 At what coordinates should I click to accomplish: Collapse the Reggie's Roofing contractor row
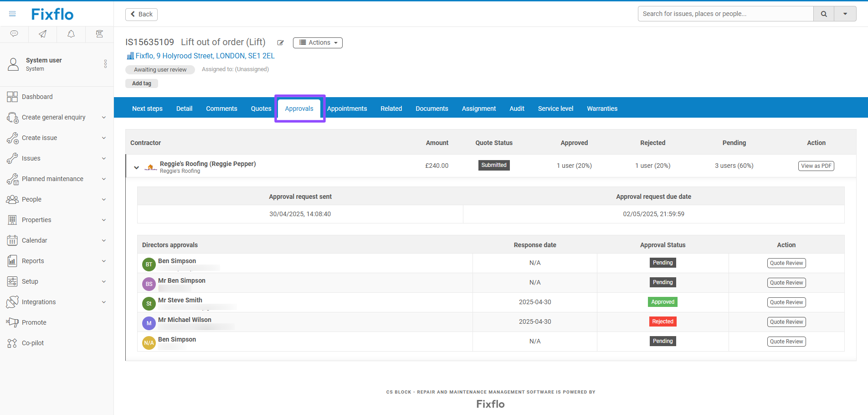[136, 167]
